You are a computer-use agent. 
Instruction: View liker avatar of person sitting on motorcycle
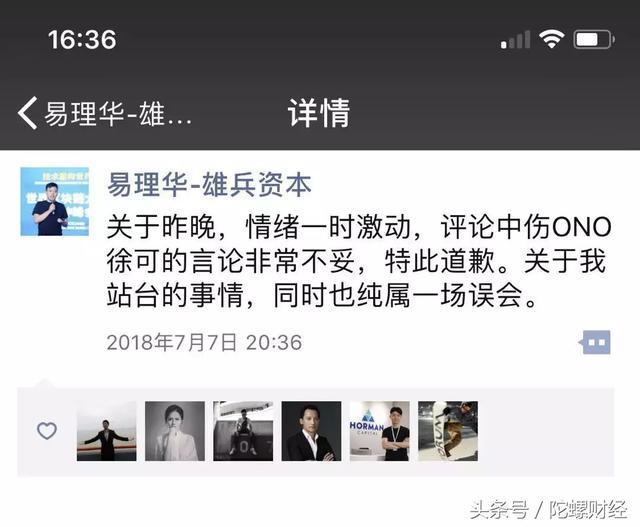pyautogui.click(x=243, y=431)
